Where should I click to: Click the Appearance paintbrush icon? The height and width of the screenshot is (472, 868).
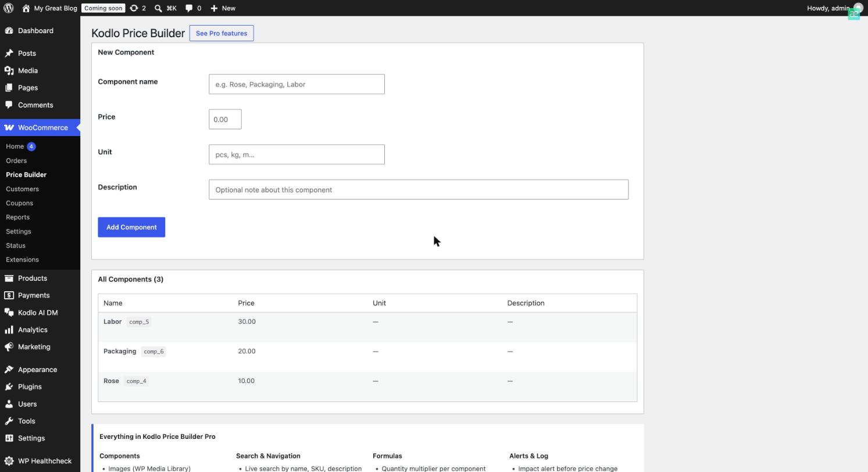(9, 370)
